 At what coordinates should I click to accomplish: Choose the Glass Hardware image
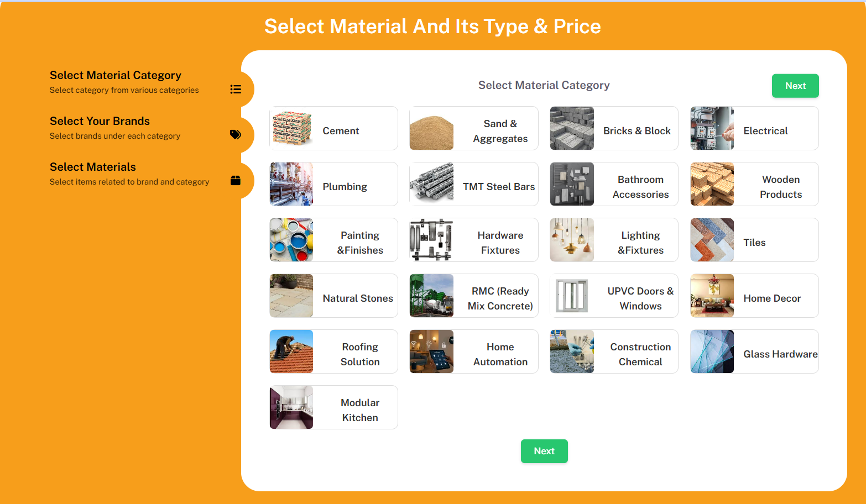(x=712, y=351)
